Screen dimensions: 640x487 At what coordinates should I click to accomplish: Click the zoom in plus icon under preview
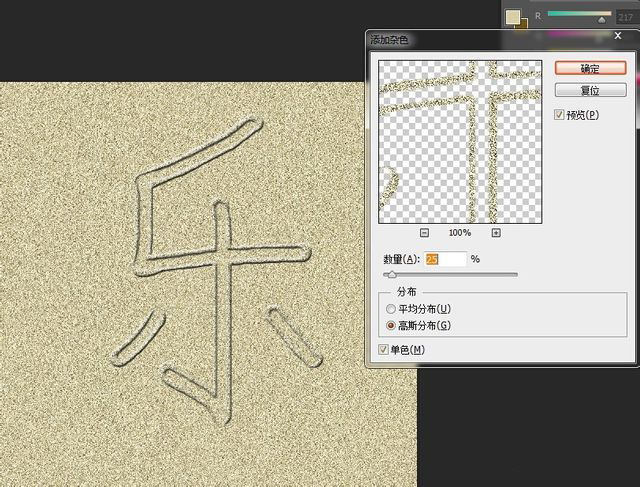pos(496,232)
